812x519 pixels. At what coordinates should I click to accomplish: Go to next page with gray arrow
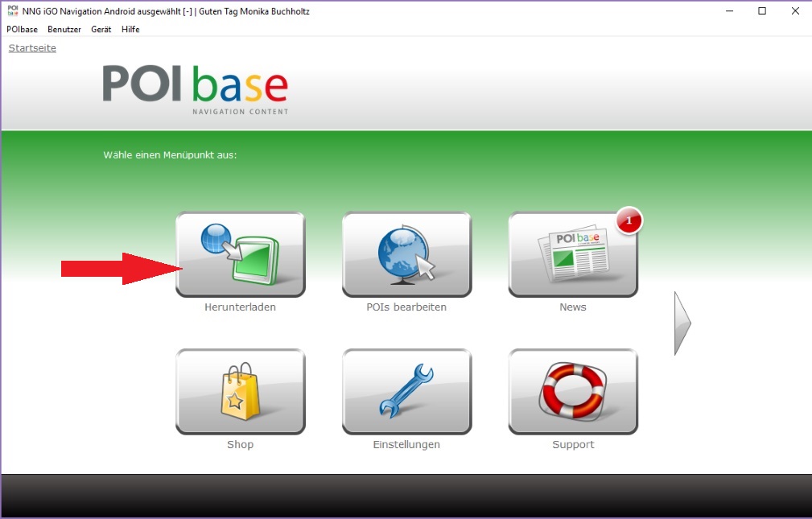pos(682,323)
